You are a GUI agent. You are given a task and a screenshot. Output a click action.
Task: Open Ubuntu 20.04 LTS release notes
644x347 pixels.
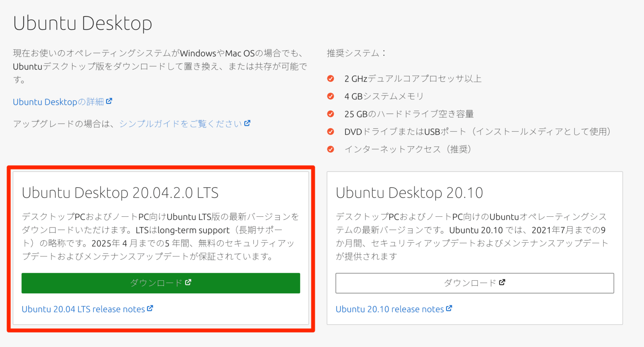tap(82, 309)
